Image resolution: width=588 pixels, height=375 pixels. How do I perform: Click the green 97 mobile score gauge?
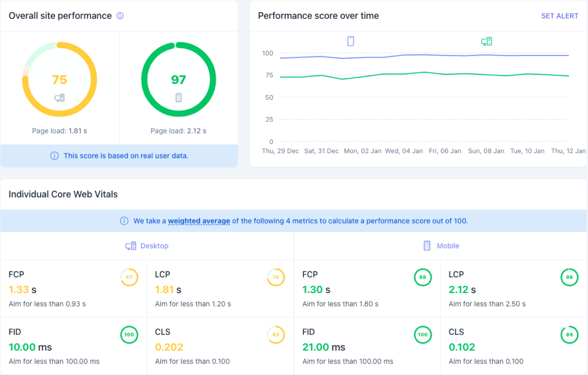[178, 80]
